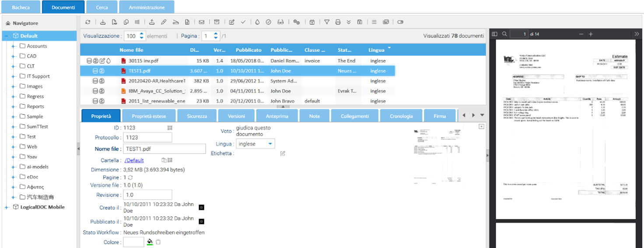Click the floppy disk save toolbar icon
Image resolution: width=644 pixels, height=248 pixels.
click(x=360, y=22)
